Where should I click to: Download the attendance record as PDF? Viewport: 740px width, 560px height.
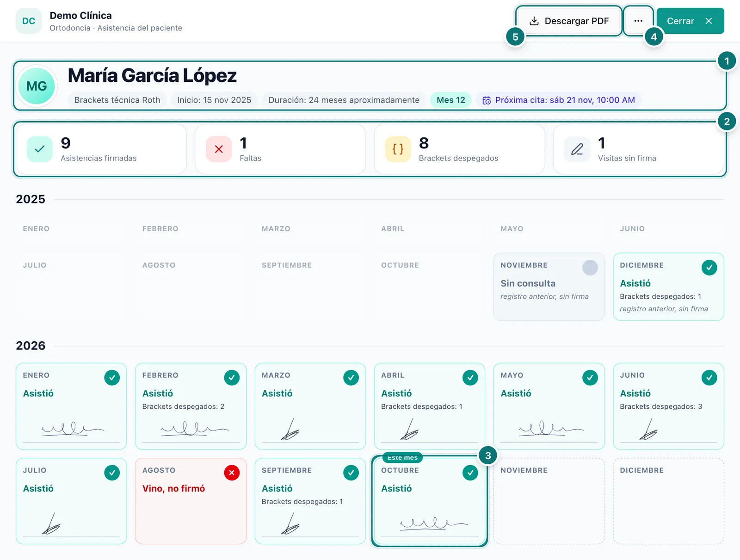569,21
